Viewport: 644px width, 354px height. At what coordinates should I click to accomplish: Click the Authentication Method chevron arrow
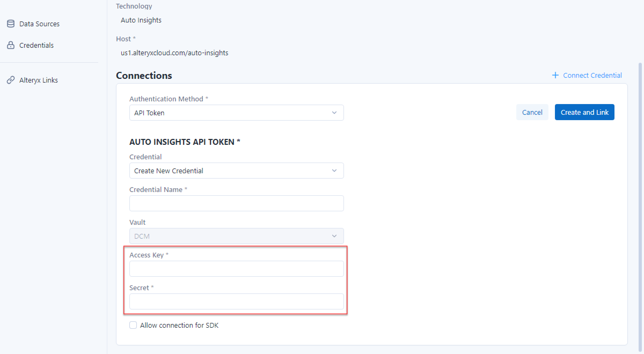pyautogui.click(x=334, y=113)
